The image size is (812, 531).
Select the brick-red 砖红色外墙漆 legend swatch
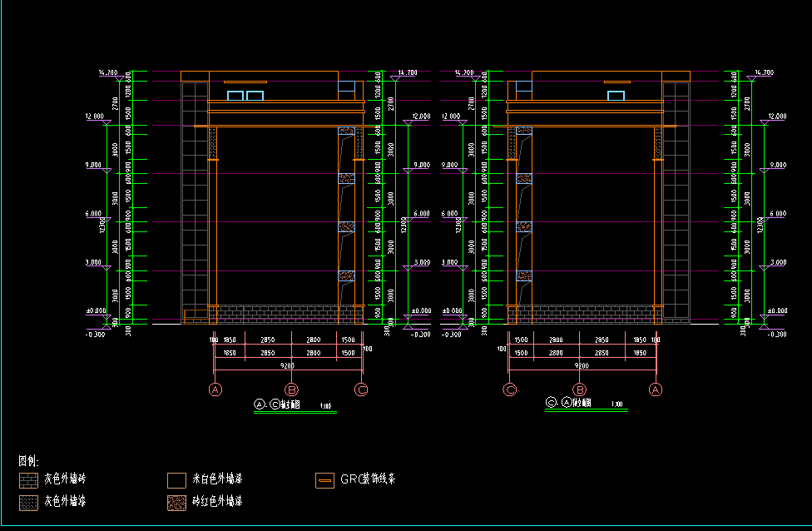click(176, 503)
